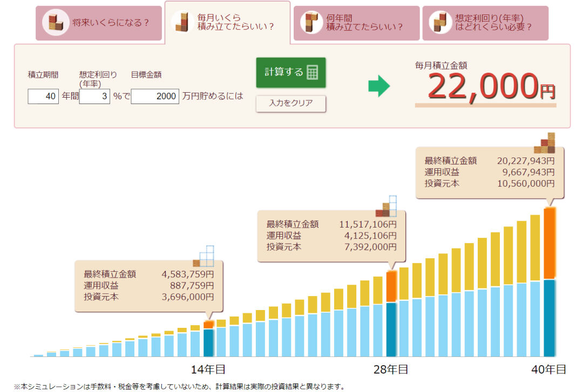583x392 pixels.
Task: Open 何年間積み立てたらいい？ tab
Action: (x=357, y=23)
